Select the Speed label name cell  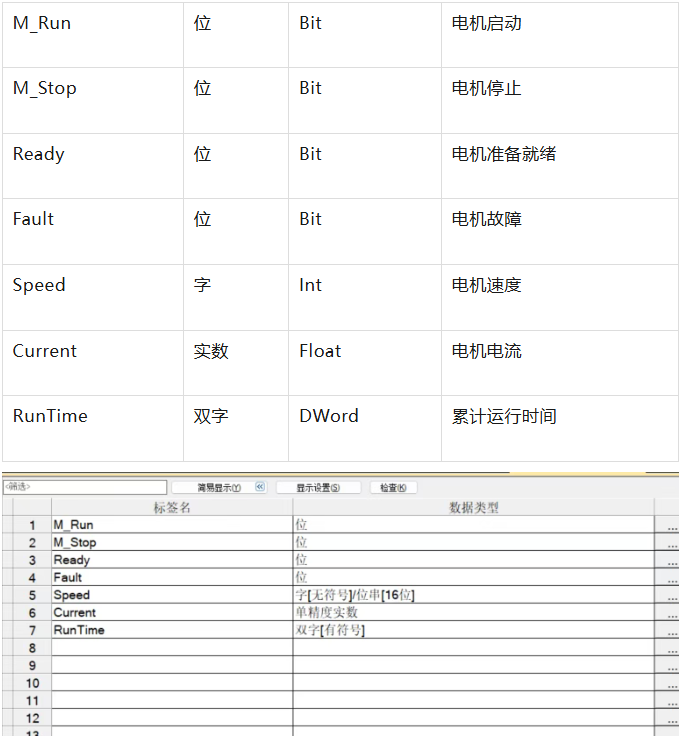coord(171,595)
